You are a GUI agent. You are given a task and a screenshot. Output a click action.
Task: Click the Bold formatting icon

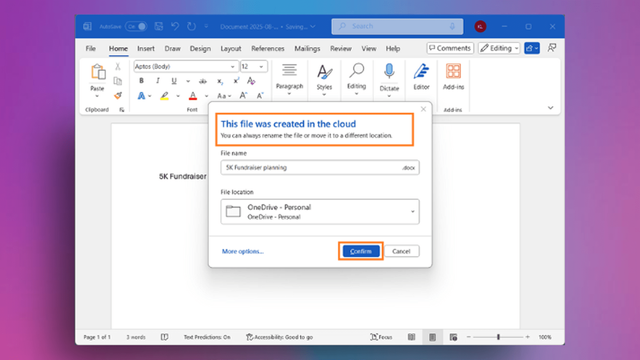[141, 81]
